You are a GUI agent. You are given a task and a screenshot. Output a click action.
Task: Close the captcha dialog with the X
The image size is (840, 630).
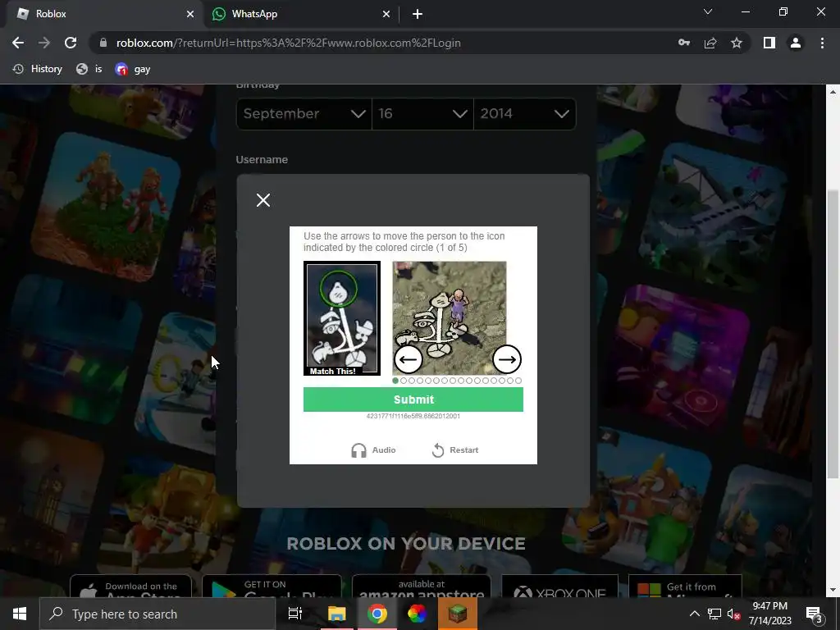(263, 200)
